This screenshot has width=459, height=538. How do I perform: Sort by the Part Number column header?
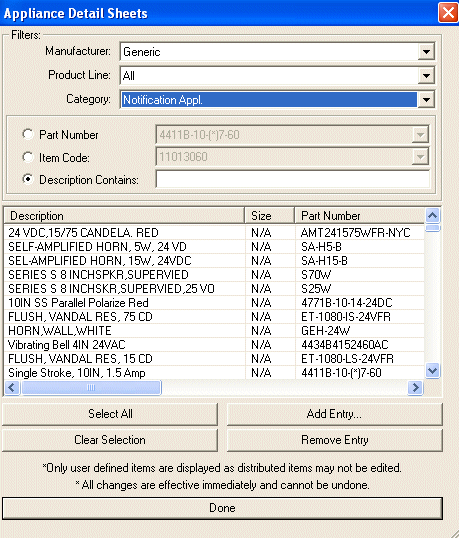tap(359, 216)
